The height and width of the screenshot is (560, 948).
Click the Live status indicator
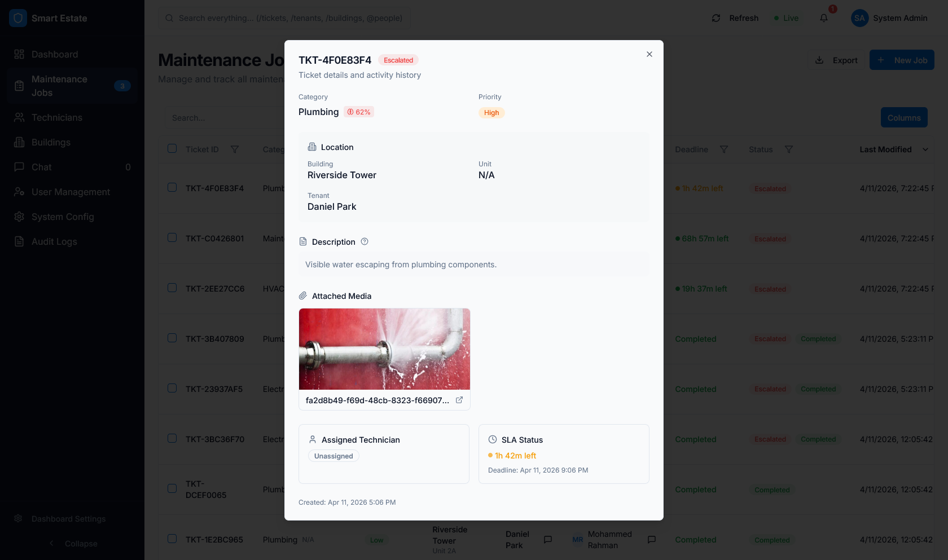tap(787, 18)
